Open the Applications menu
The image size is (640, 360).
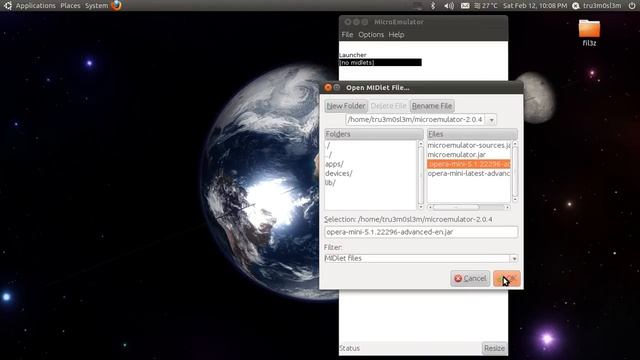click(36, 6)
